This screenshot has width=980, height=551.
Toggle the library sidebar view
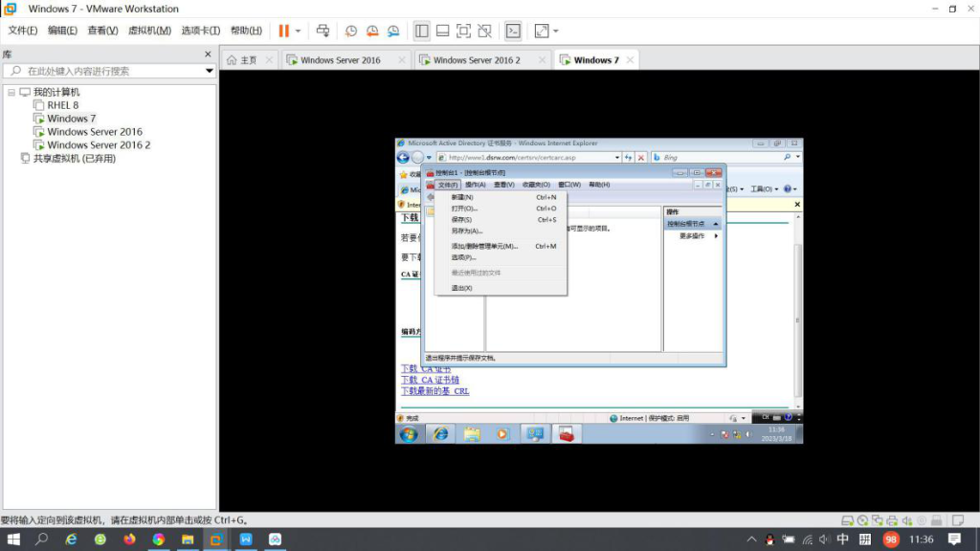422,31
